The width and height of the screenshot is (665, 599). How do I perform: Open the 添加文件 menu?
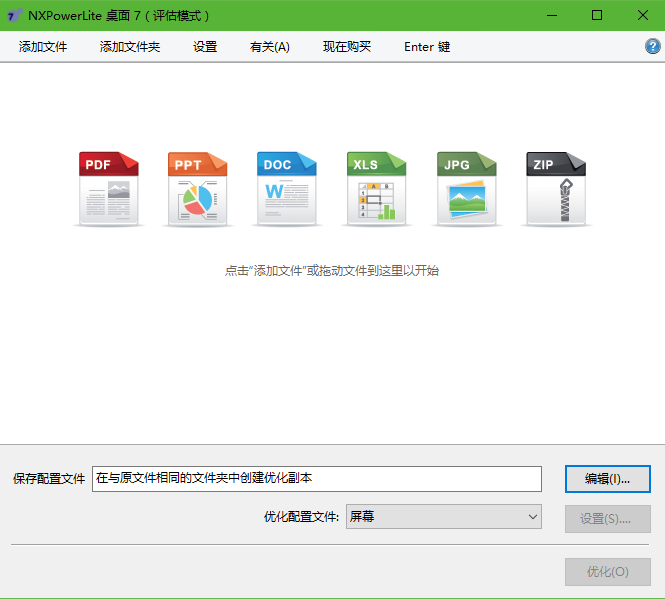point(43,47)
